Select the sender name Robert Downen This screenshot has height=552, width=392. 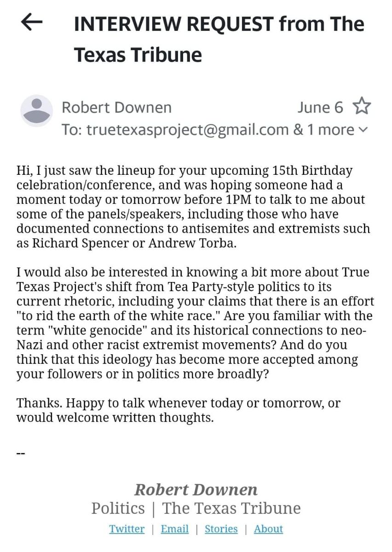(117, 107)
